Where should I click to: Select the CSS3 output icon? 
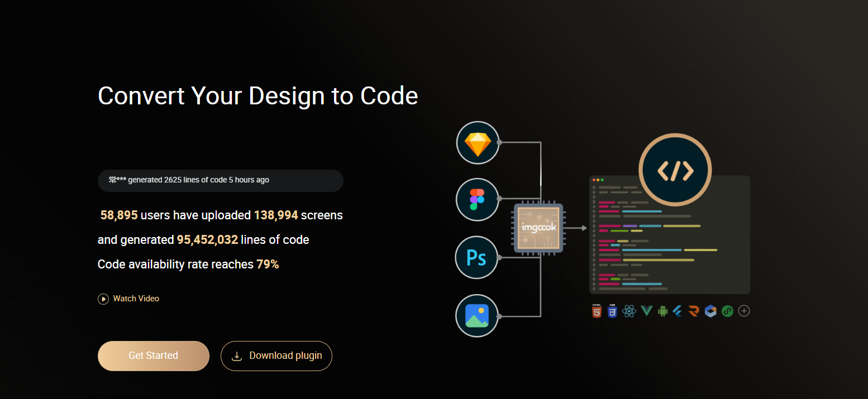coord(613,311)
